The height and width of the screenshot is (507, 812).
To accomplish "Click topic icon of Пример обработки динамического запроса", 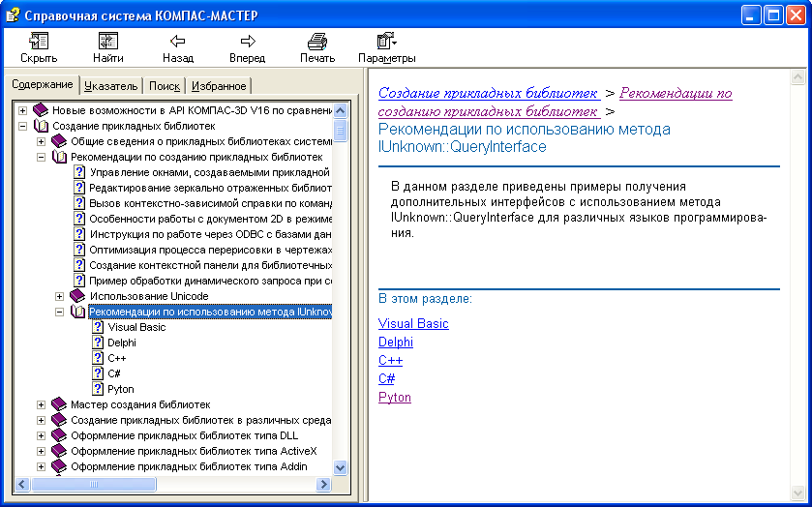I will pyautogui.click(x=79, y=281).
